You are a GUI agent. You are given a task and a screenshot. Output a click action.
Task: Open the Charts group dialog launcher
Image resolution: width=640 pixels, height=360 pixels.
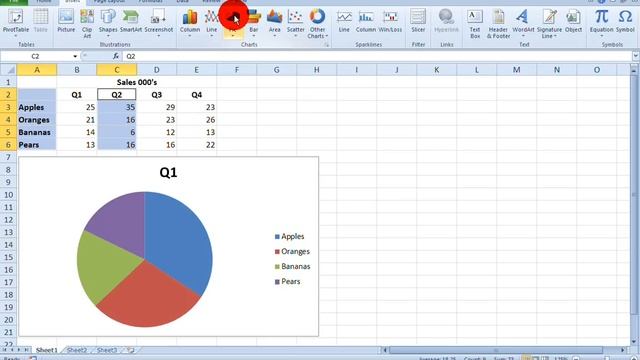[327, 44]
